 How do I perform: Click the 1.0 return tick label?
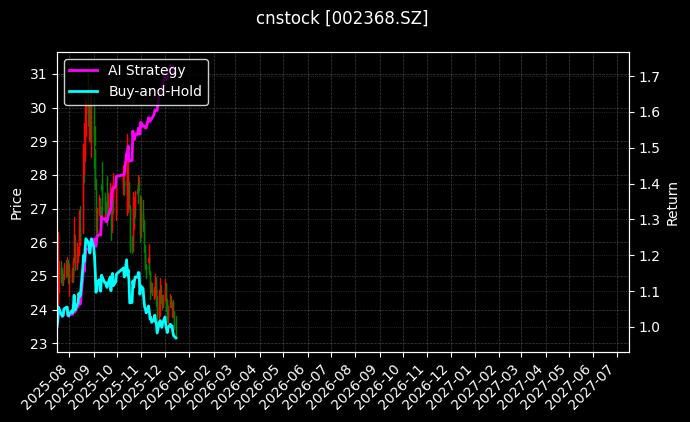(648, 328)
